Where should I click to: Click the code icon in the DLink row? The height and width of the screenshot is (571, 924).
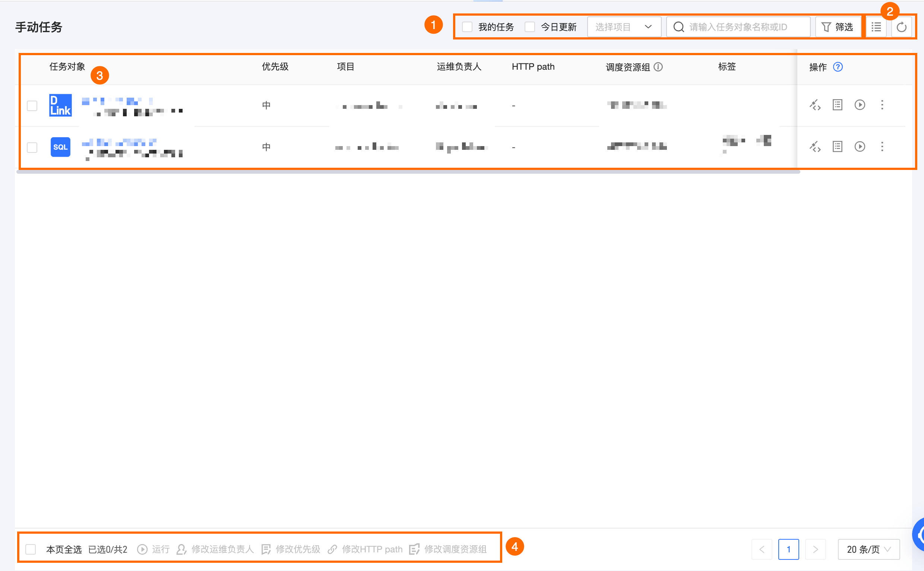815,105
